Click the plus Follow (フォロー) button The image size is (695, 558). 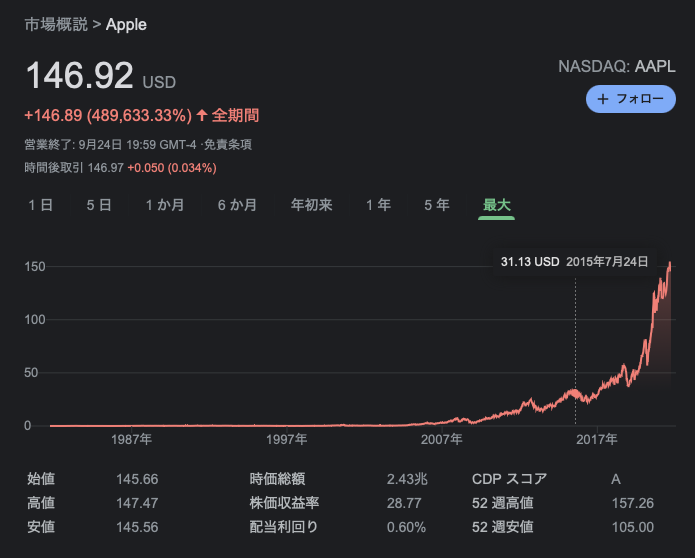[x=630, y=99]
